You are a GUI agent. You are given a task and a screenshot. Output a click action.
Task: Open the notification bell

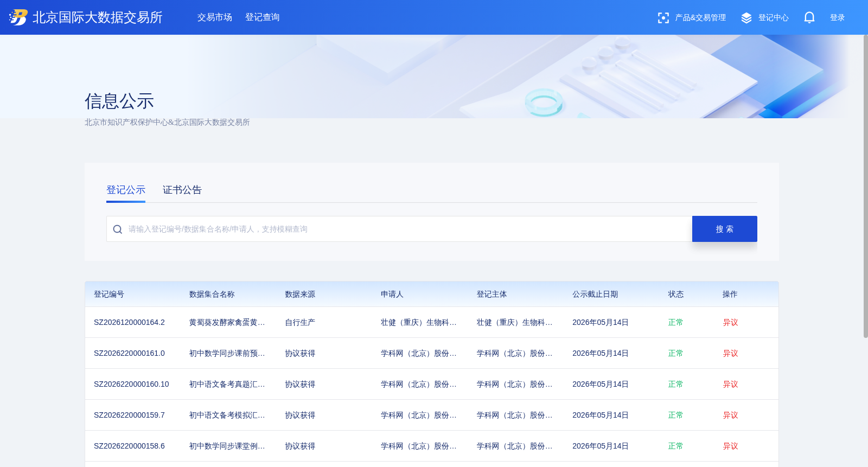coord(809,18)
